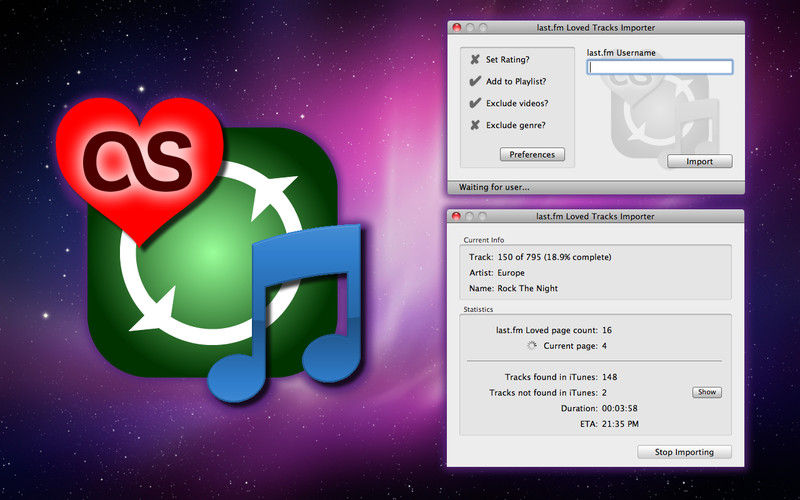The image size is (800, 500).
Task: Zoom the upper Loved Tracks Importer window
Action: (x=483, y=28)
